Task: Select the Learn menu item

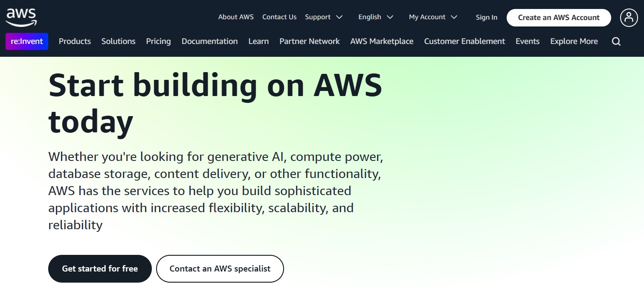Action: pyautogui.click(x=258, y=41)
